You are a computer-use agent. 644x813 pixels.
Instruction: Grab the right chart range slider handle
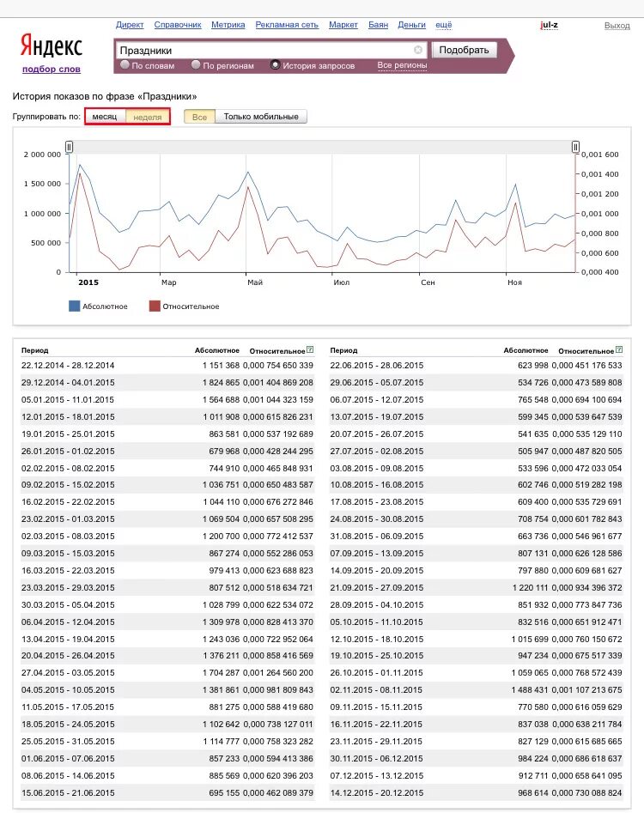575,148
